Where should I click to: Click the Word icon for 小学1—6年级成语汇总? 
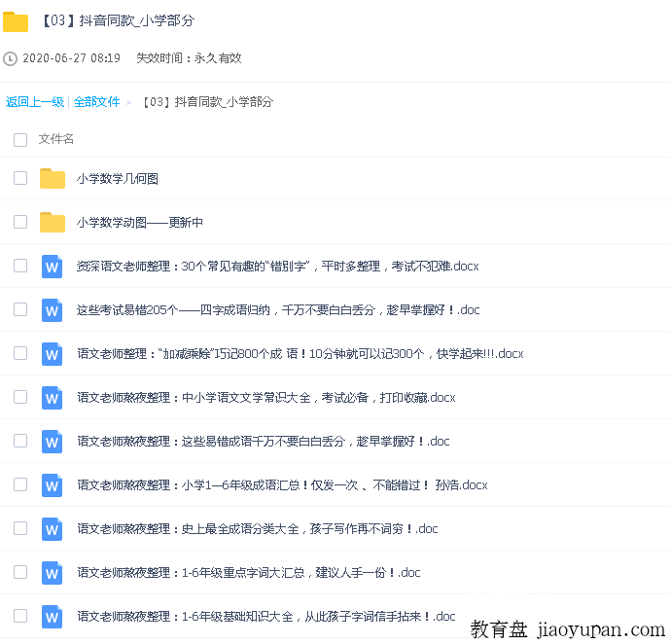(52, 485)
